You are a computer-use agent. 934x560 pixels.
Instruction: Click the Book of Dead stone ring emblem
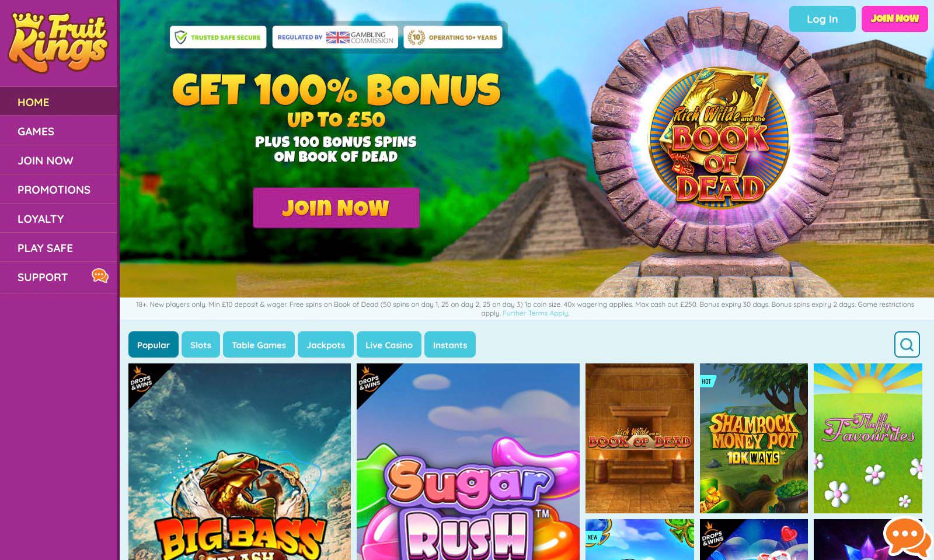tap(719, 136)
